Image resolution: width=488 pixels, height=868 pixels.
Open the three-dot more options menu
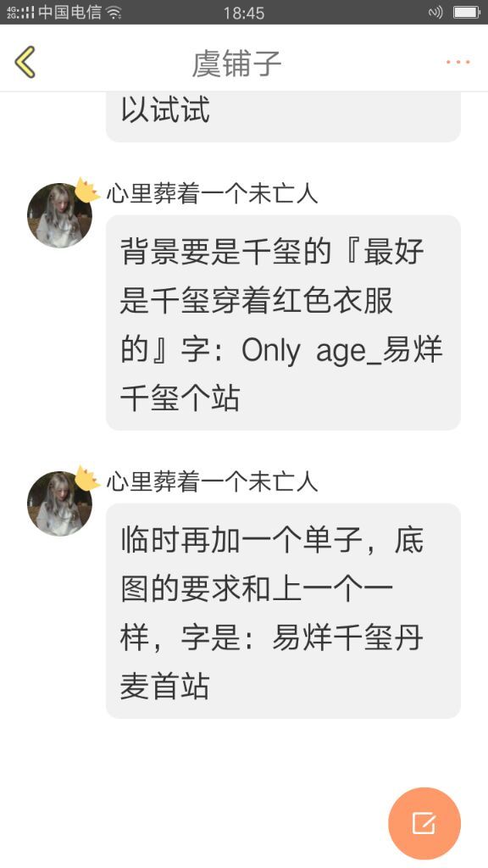click(x=458, y=62)
